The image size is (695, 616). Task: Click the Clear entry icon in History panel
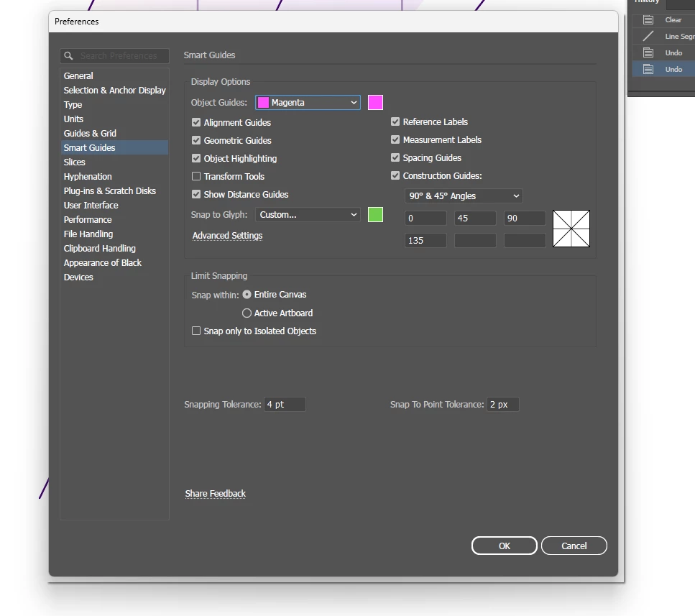(x=648, y=20)
